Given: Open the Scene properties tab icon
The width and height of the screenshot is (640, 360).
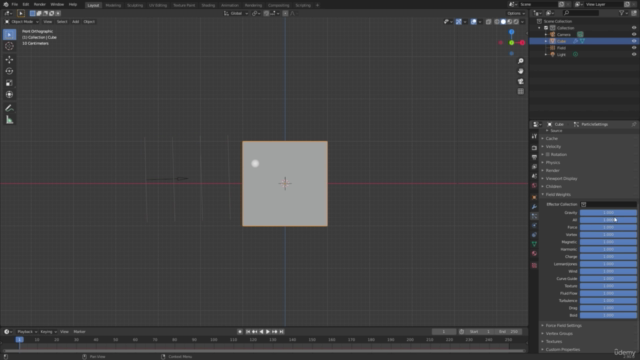Looking at the screenshot, I should [x=534, y=176].
